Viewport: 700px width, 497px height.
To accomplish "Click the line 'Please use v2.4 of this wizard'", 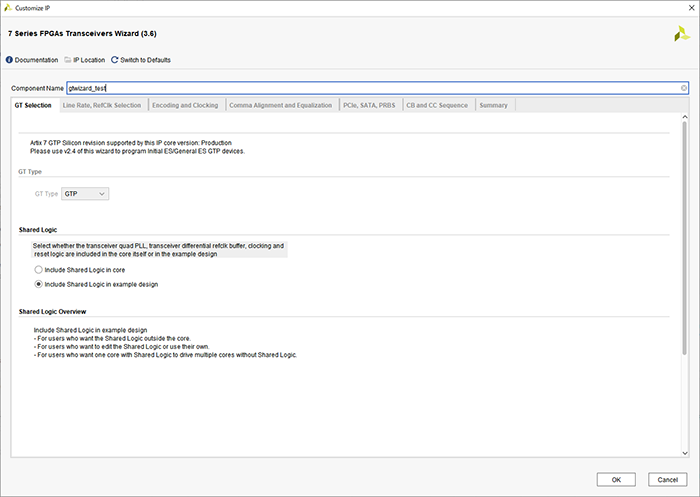I will pyautogui.click(x=77, y=151).
